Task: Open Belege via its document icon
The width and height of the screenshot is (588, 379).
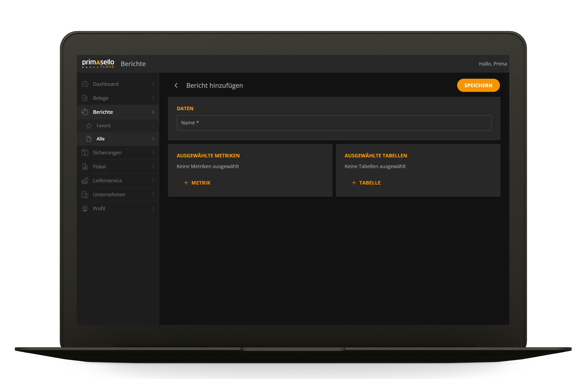Action: click(x=85, y=98)
